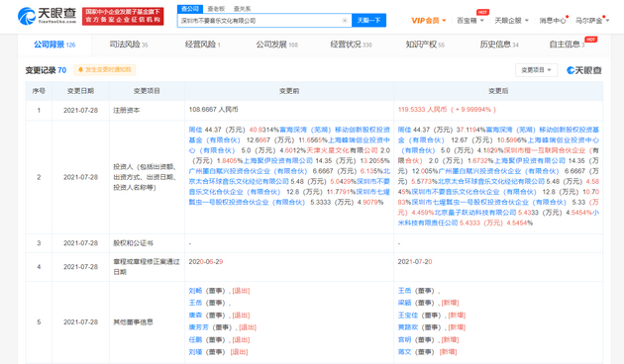Open the 天眼企服 dropdown menu

[x=511, y=20]
